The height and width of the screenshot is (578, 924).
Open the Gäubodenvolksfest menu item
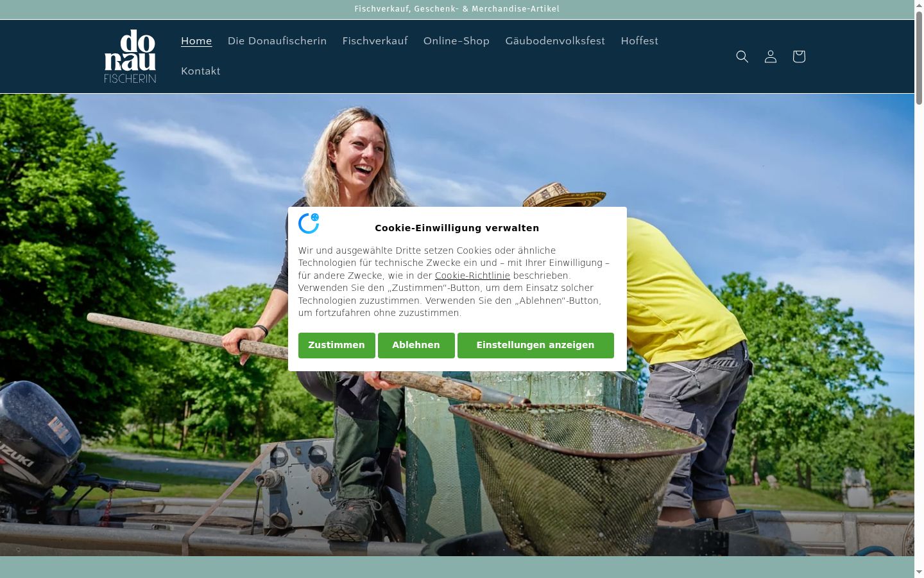point(555,41)
